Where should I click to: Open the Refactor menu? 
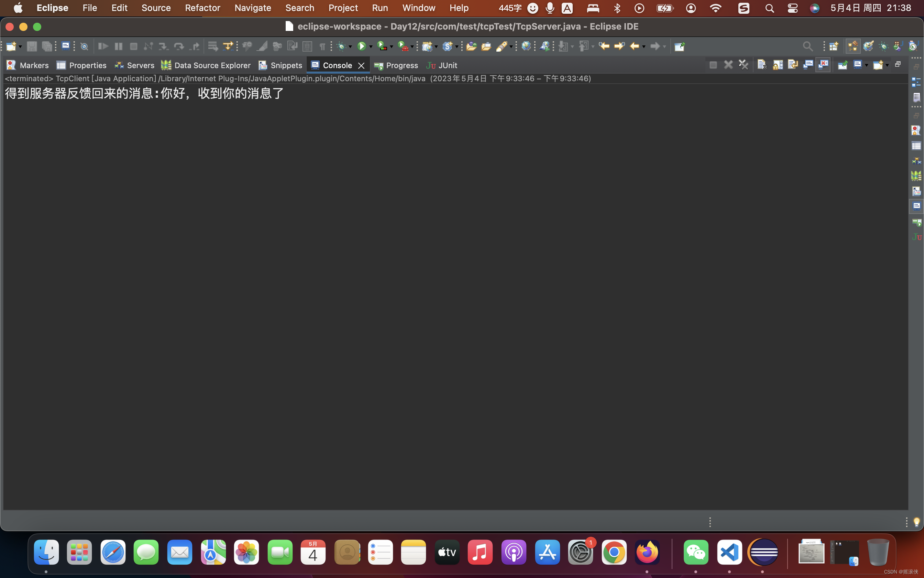pos(202,8)
